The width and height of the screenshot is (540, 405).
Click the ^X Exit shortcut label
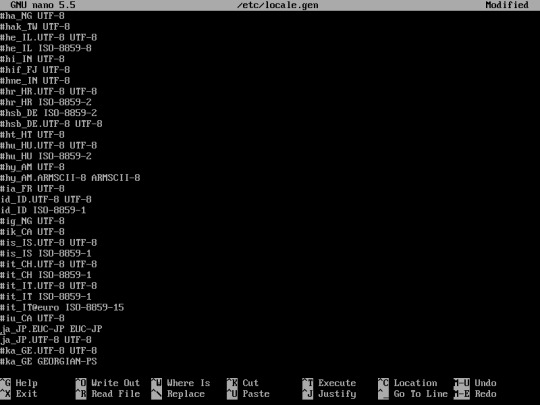19,394
